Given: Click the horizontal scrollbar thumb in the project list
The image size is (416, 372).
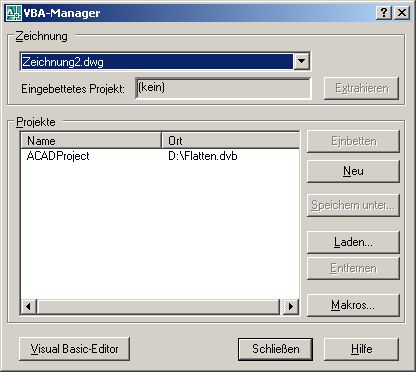Looking at the screenshot, I should 158,306.
